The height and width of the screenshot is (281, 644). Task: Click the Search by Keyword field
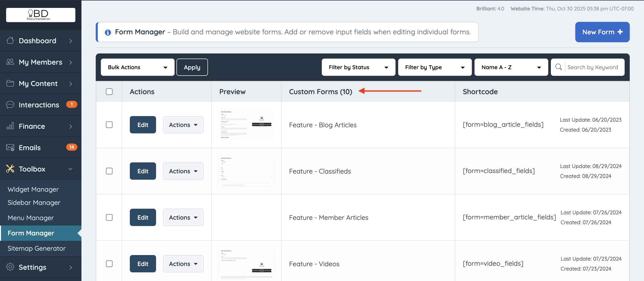tap(593, 67)
